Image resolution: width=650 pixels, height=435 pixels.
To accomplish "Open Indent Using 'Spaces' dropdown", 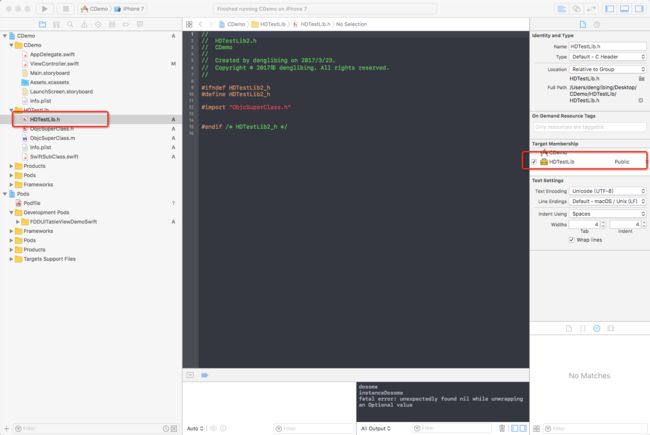I will pyautogui.click(x=608, y=214).
